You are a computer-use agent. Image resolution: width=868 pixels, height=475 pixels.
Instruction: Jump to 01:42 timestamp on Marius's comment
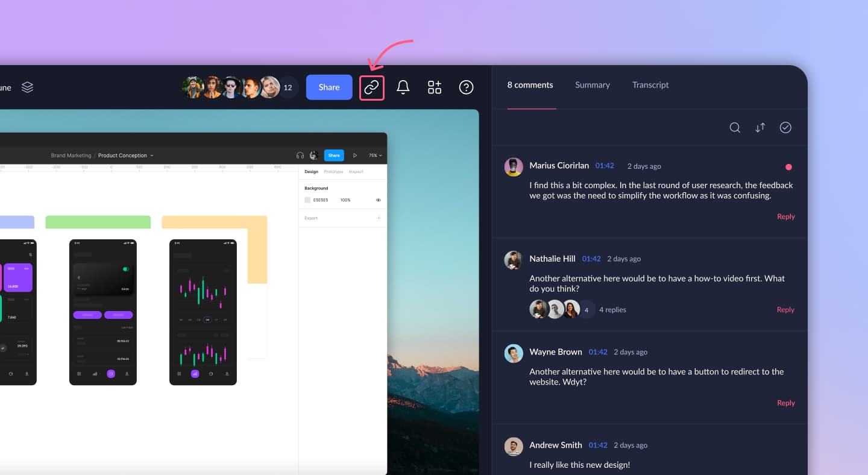click(605, 166)
